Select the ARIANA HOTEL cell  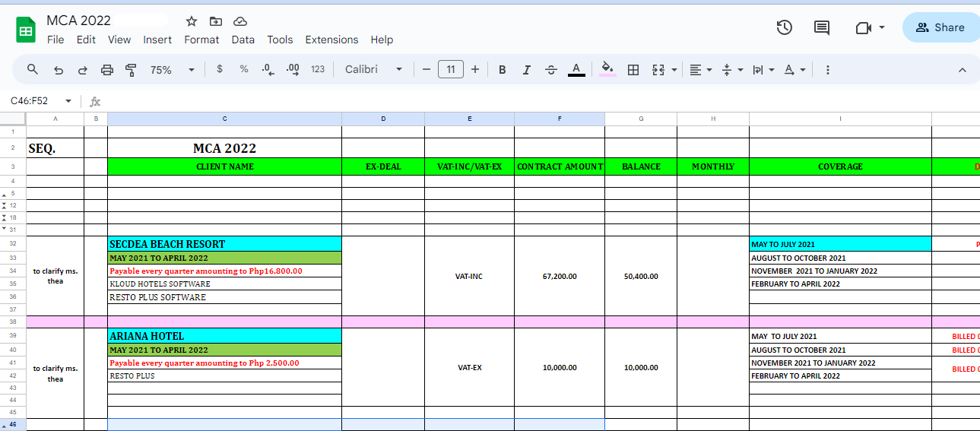[x=224, y=336]
